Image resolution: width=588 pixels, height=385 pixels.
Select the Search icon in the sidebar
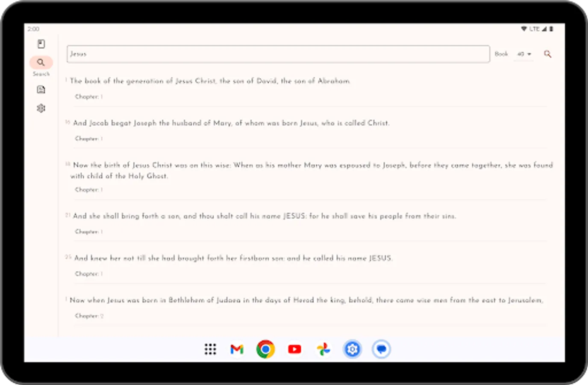point(41,62)
